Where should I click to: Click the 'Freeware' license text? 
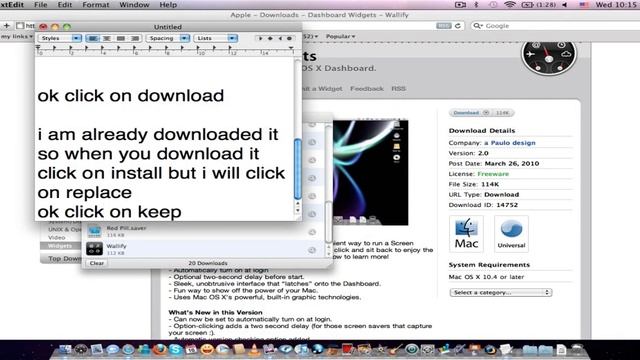pyautogui.click(x=493, y=174)
